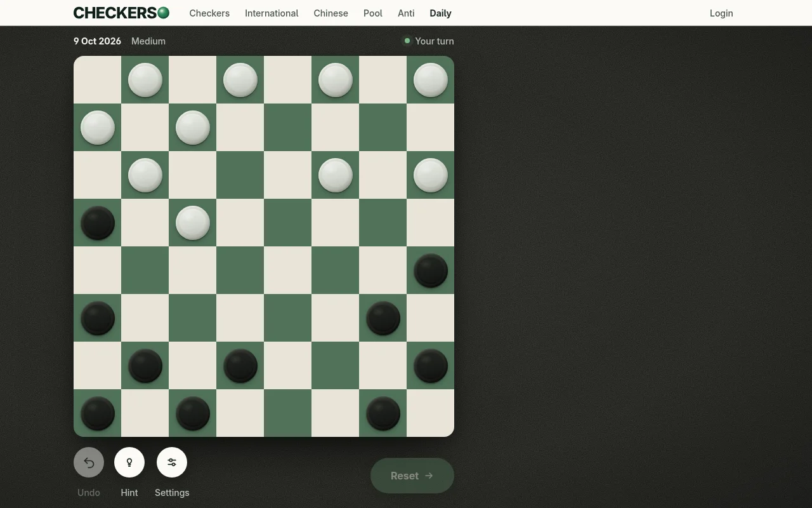The width and height of the screenshot is (812, 508).
Task: Click the Hint text label
Action: pyautogui.click(x=129, y=493)
